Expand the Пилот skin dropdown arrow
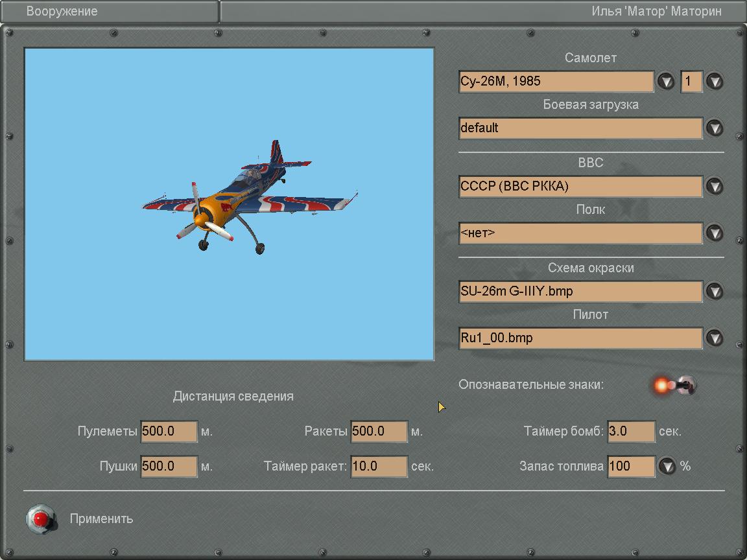The height and width of the screenshot is (560, 747). coord(714,338)
